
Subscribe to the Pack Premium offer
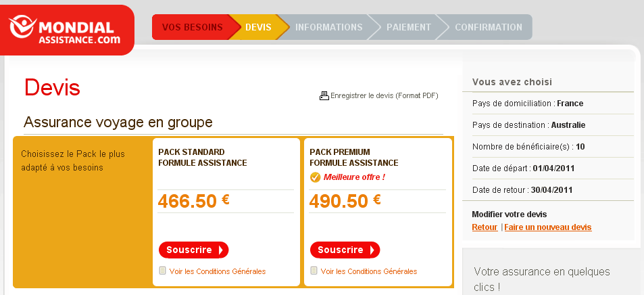[345, 250]
